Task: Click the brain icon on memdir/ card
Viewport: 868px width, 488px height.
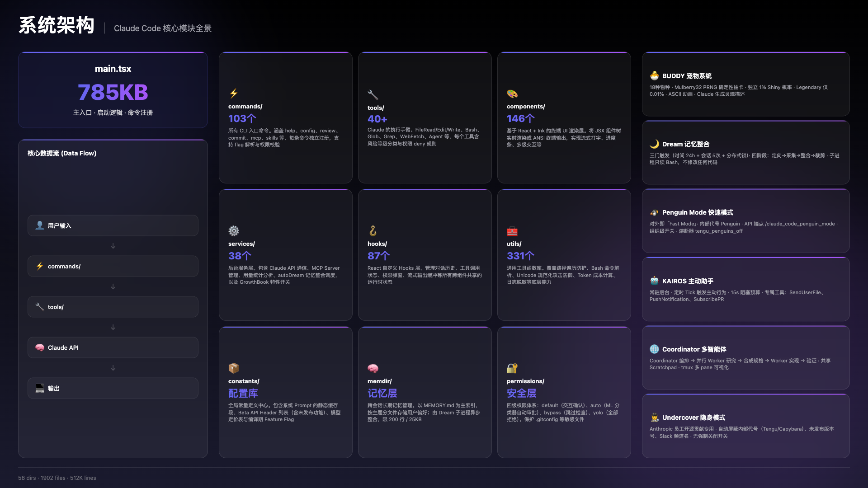Action: click(x=373, y=368)
